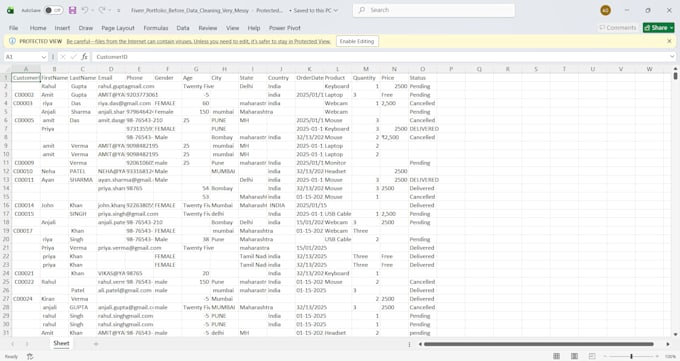Click next sheet navigation arrow
The height and width of the screenshot is (361, 680).
[27, 344]
